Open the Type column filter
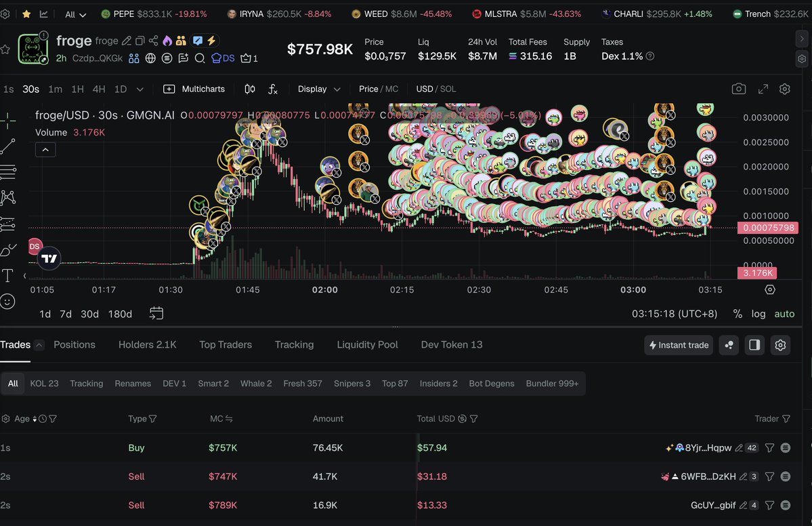 [153, 419]
